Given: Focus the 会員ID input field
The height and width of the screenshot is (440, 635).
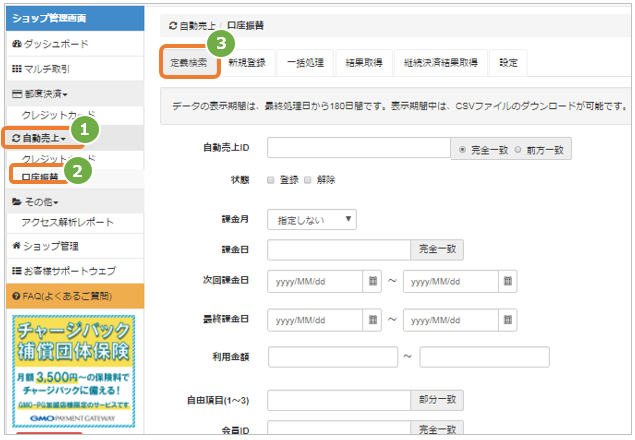Looking at the screenshot, I should coord(339,428).
